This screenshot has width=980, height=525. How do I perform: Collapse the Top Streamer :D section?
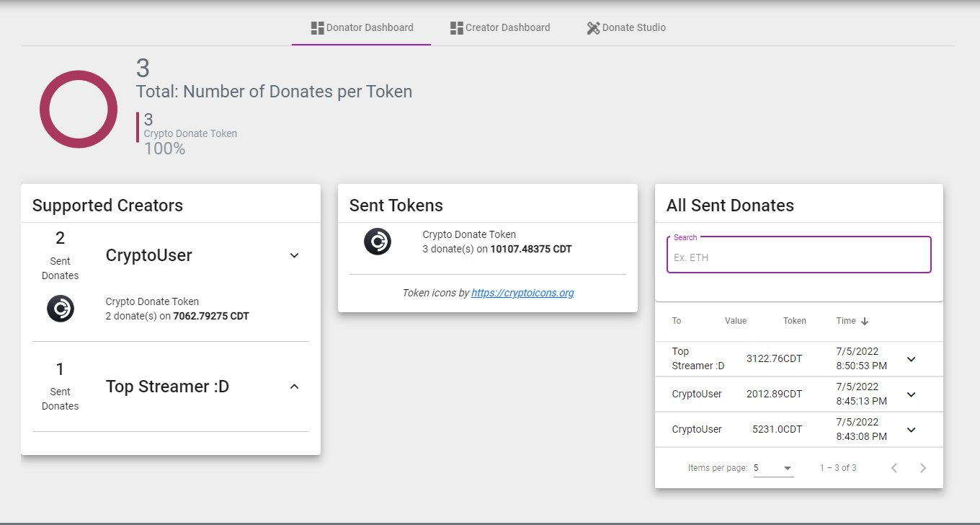click(x=294, y=387)
